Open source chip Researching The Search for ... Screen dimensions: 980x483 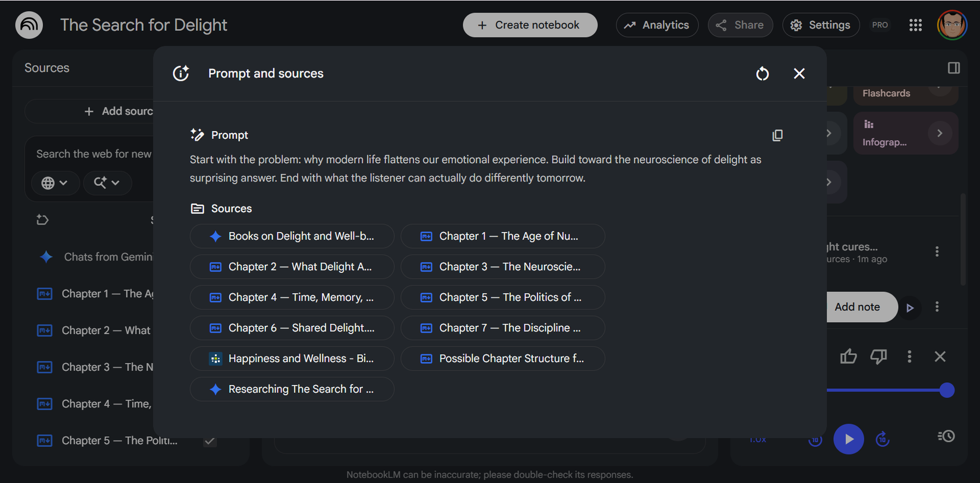coord(292,389)
